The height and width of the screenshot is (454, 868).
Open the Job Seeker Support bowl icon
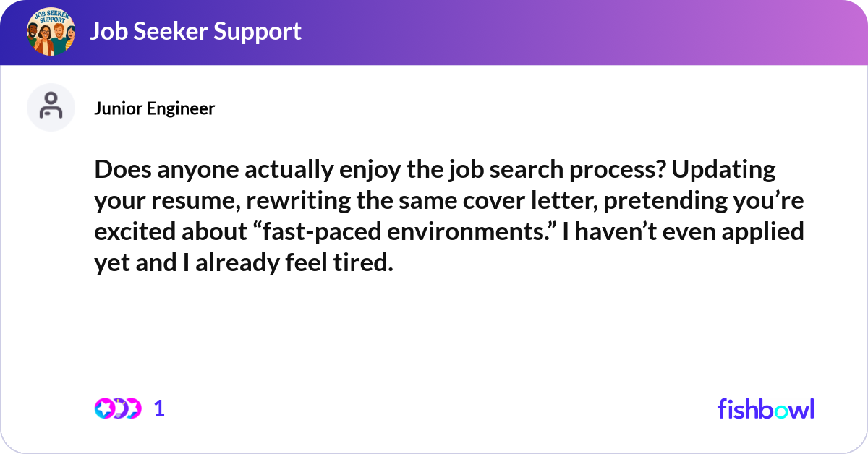click(x=51, y=32)
